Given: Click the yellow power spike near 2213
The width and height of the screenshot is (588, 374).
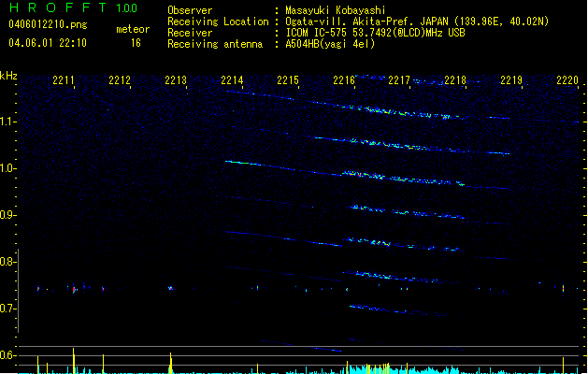Looking at the screenshot, I should coord(171,363).
